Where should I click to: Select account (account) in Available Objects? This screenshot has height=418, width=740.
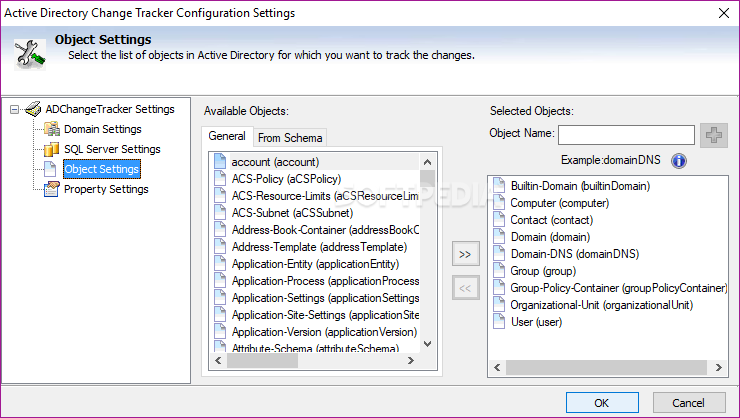(275, 162)
